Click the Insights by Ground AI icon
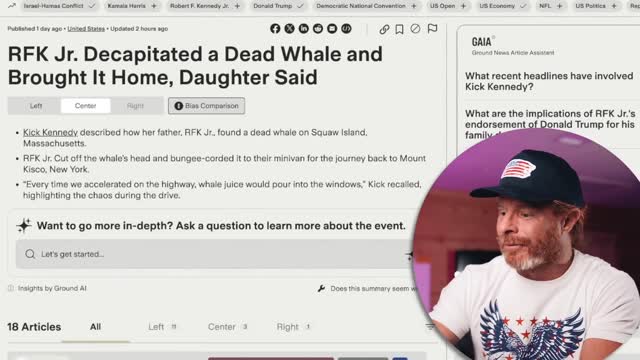 coord(11,288)
